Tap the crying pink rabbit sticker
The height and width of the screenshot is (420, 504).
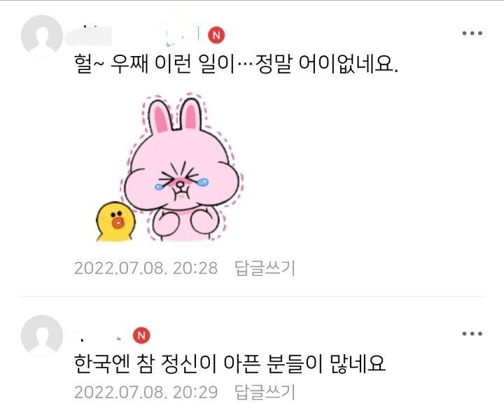pos(181,167)
